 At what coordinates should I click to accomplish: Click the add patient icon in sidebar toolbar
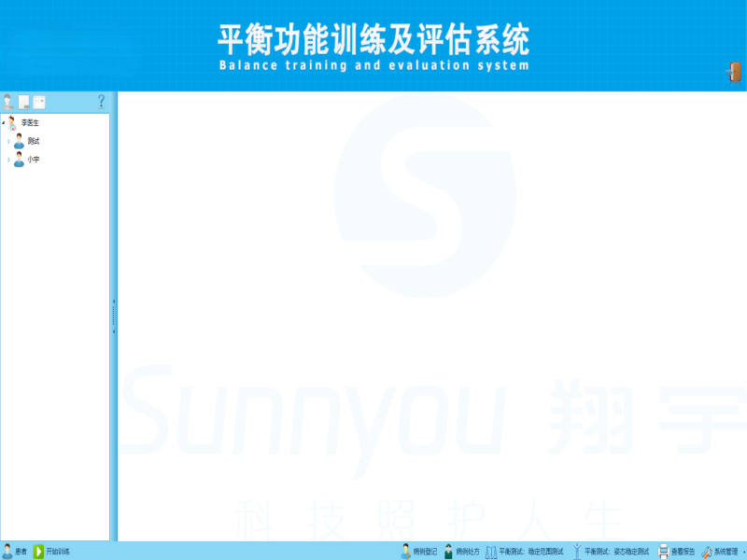8,102
